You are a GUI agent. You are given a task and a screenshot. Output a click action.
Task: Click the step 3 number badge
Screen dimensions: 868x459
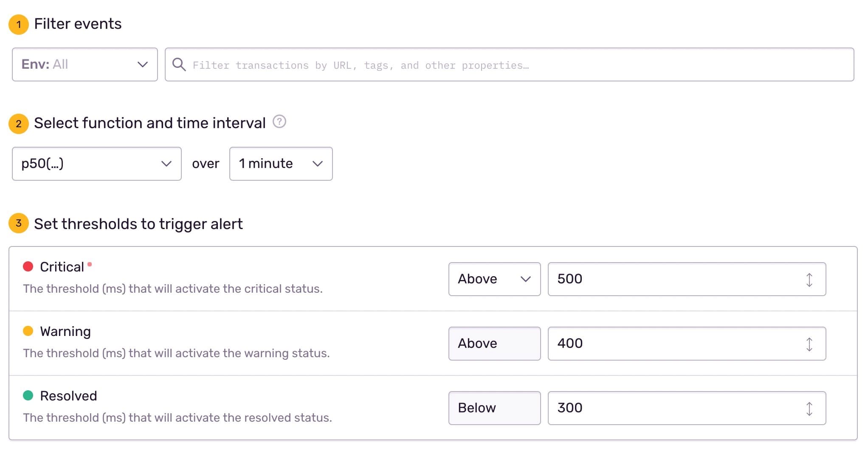[19, 223]
